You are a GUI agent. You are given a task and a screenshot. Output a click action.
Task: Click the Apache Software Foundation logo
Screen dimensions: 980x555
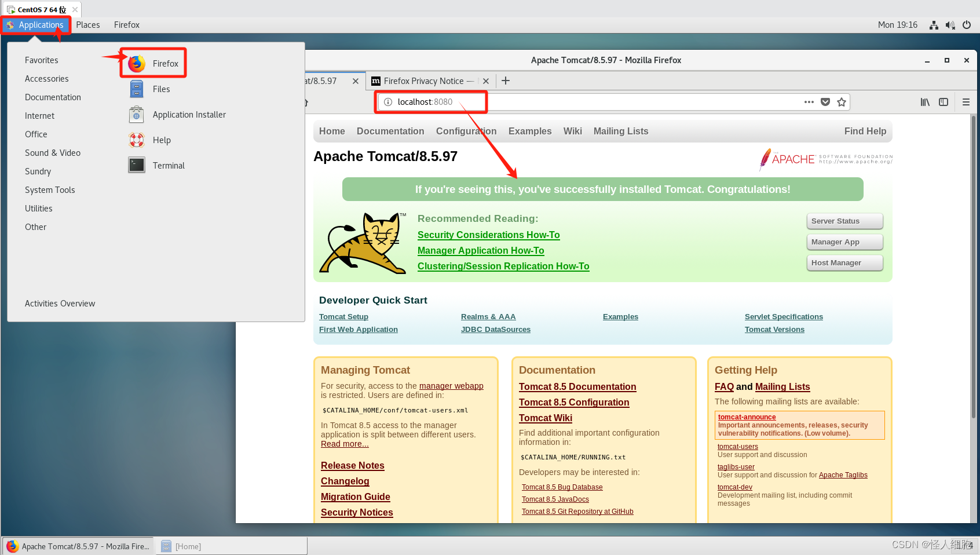point(826,159)
